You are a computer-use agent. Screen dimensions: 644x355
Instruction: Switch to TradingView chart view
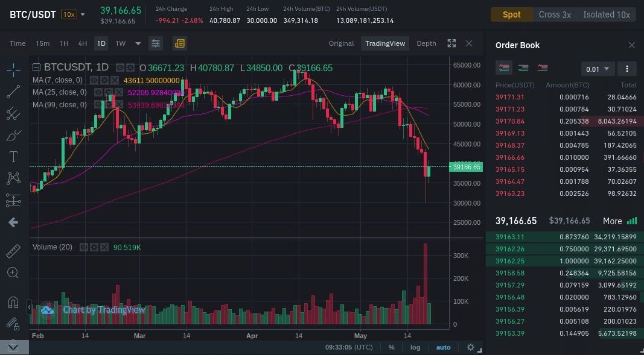[x=385, y=43]
